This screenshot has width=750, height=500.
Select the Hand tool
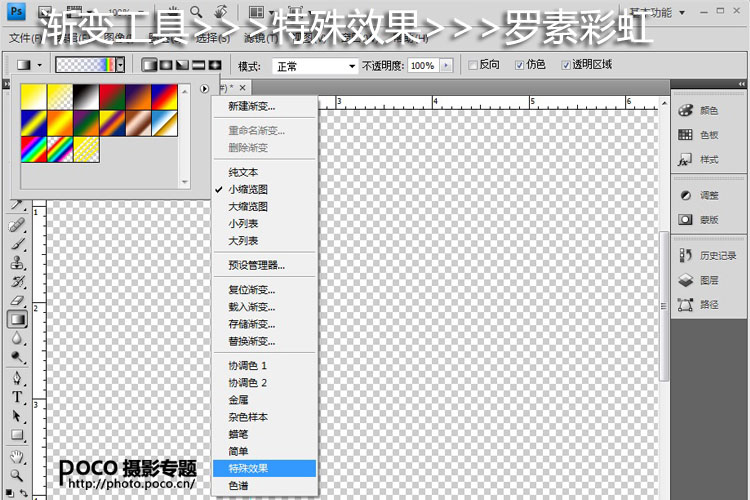(x=17, y=457)
